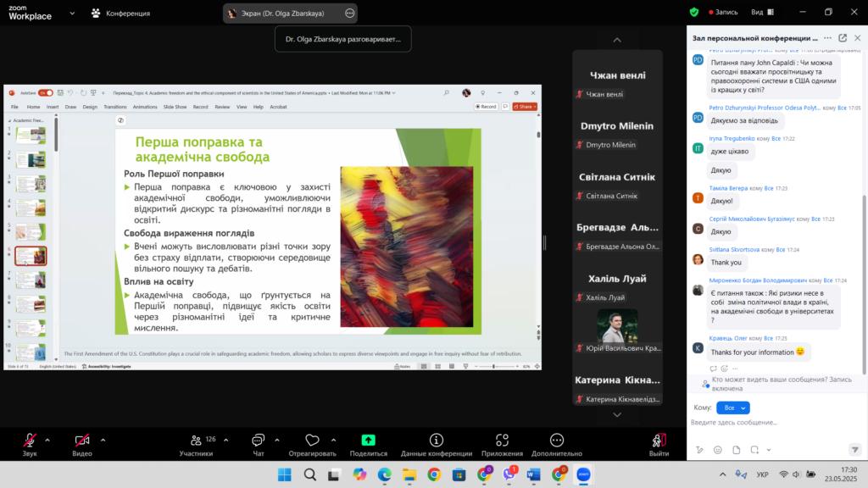
Task: Open the Дополнительно more options icon
Action: (x=557, y=440)
